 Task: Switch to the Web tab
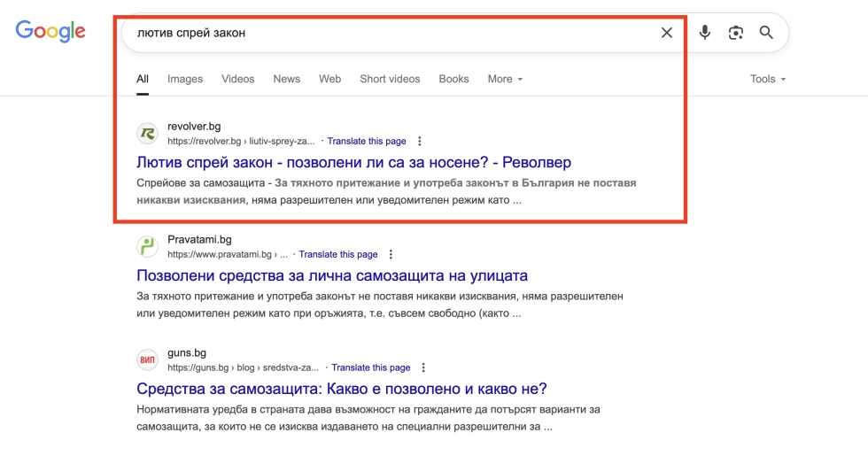(329, 79)
